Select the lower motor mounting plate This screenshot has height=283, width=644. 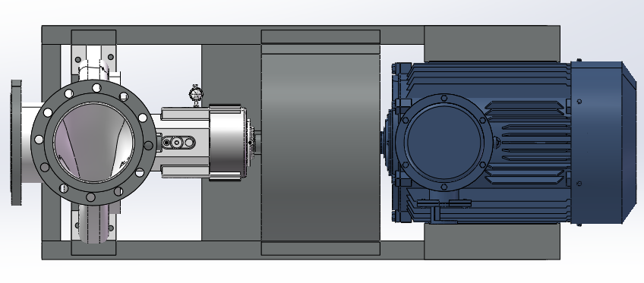click(492, 241)
